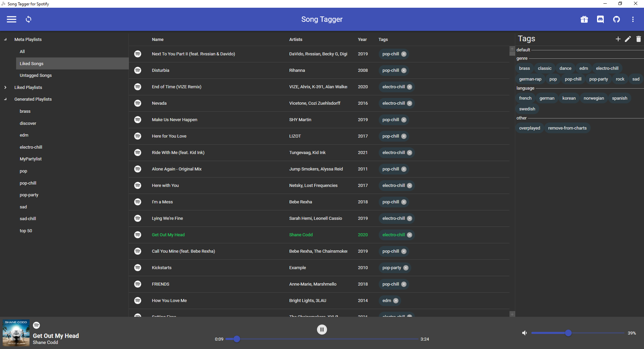Click the delete tag trash icon
Image resolution: width=644 pixels, height=349 pixels.
click(x=638, y=39)
